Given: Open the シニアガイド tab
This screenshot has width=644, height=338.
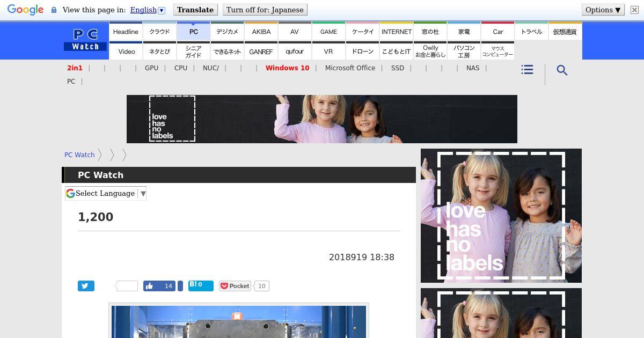Looking at the screenshot, I should pos(193,51).
